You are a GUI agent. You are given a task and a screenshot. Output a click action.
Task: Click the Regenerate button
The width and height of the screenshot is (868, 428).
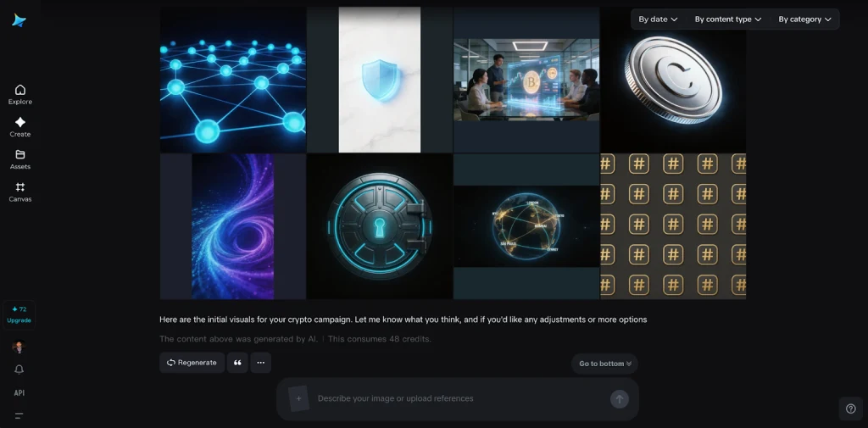192,363
